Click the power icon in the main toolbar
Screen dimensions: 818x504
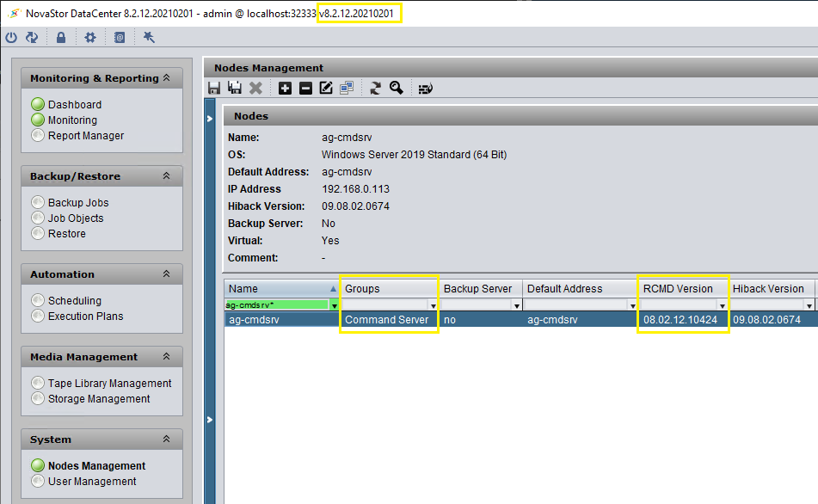[11, 38]
